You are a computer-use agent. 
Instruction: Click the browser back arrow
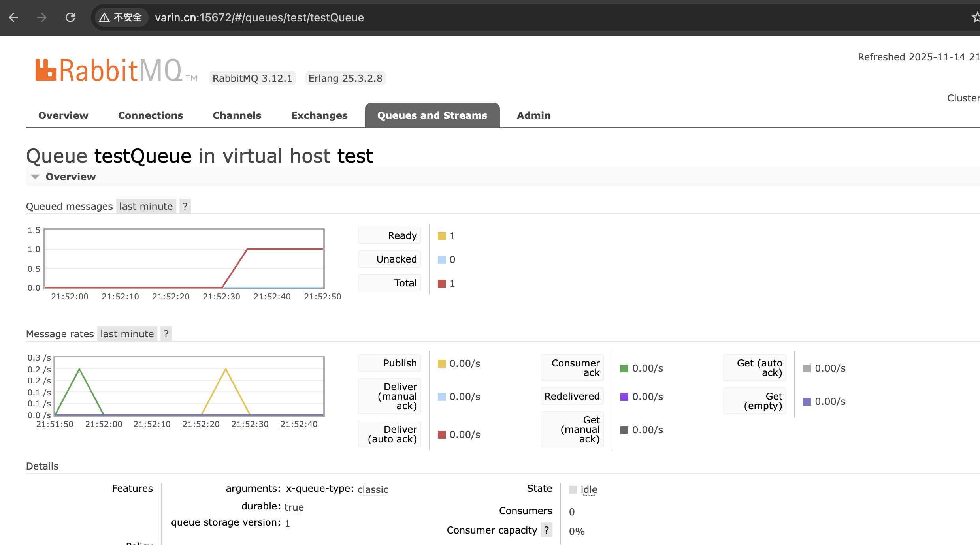(x=14, y=17)
